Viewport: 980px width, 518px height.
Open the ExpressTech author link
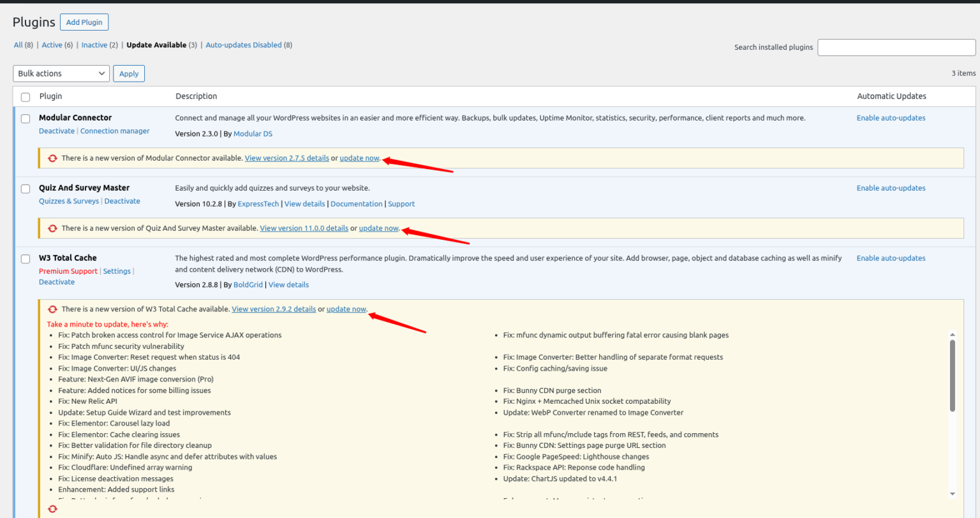tap(258, 204)
